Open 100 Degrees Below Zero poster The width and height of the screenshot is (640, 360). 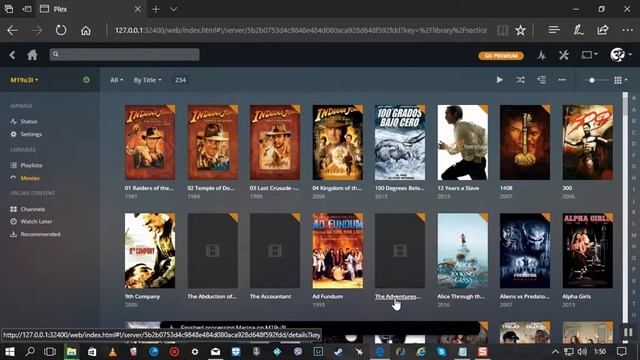400,142
